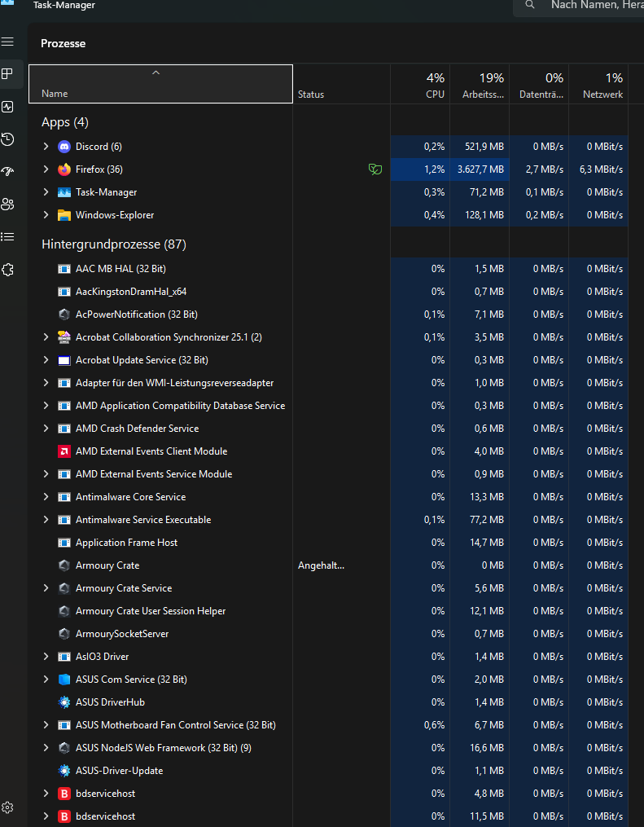Open the Services puzzle sidebar icon
Viewport: 644px width, 827px height.
[7, 270]
